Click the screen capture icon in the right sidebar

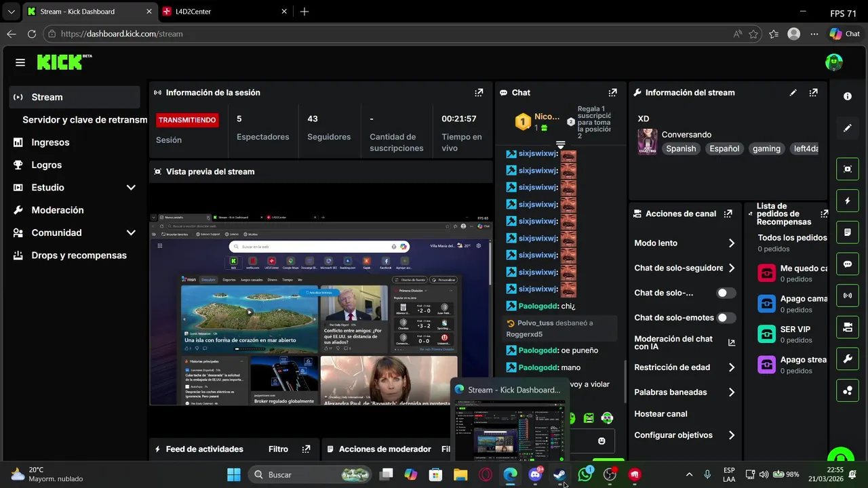point(848,169)
